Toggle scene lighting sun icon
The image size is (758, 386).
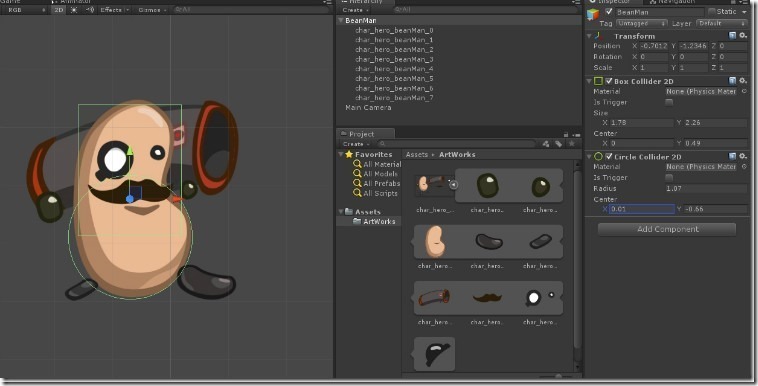(74, 10)
